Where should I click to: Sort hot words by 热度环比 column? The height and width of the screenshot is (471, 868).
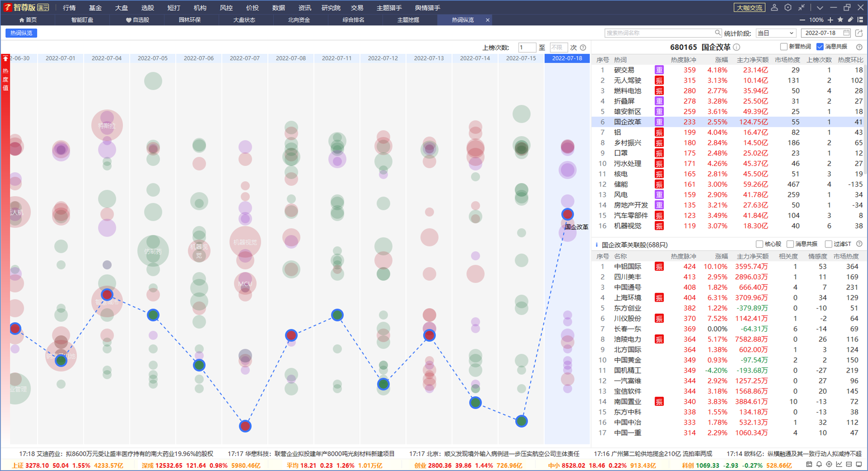click(x=850, y=60)
